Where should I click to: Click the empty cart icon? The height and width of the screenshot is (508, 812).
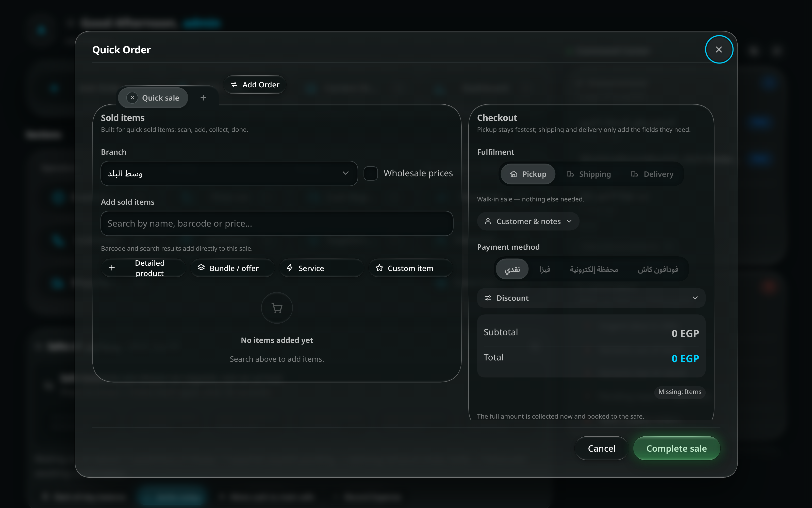(x=277, y=308)
